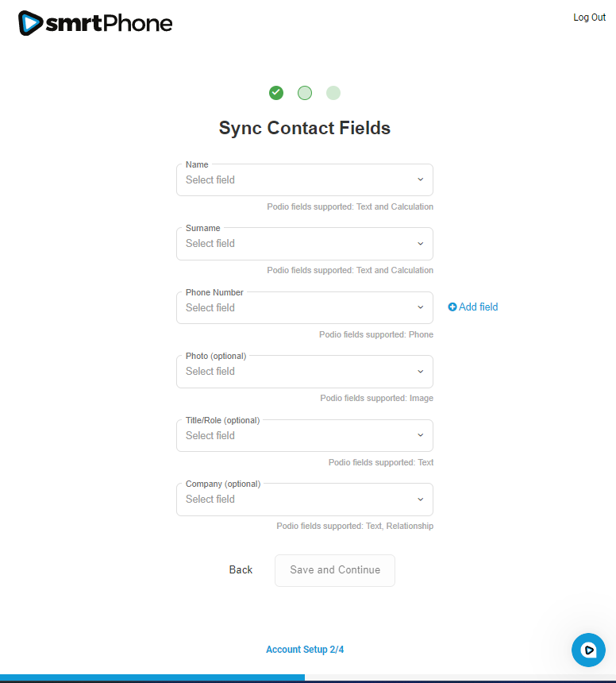This screenshot has height=683, width=616.
Task: Click the plus icon beside Add field
Action: click(452, 307)
